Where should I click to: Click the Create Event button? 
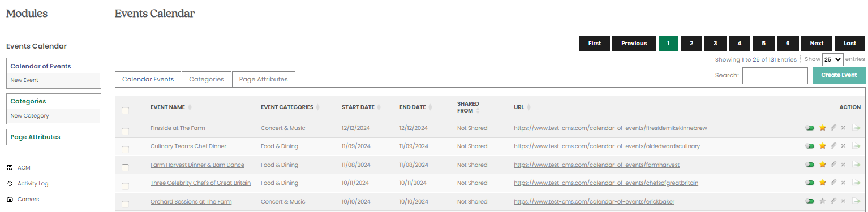tap(839, 75)
